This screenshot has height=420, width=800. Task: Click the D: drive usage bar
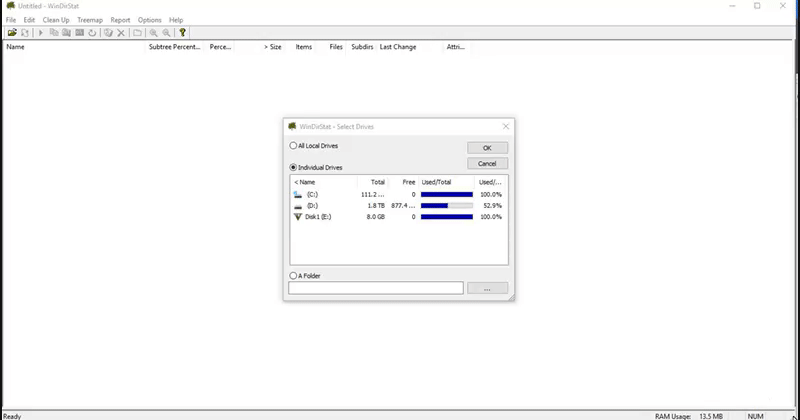pos(447,206)
